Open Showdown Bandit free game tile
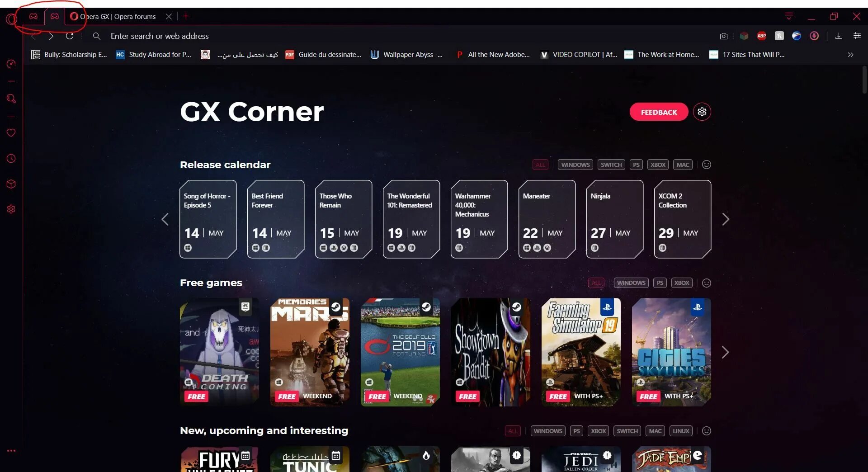868x472 pixels. tap(491, 352)
